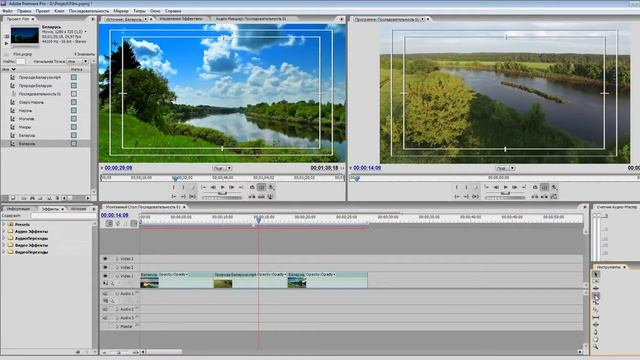Step forward one frame in Source monitor
This screenshot has height=360, width=640.
coord(231,187)
